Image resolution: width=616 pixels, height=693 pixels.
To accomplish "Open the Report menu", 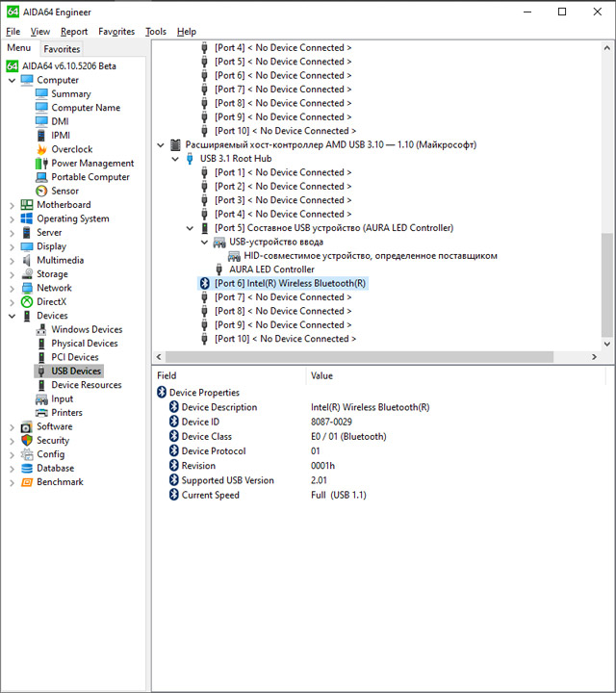I will 74,32.
